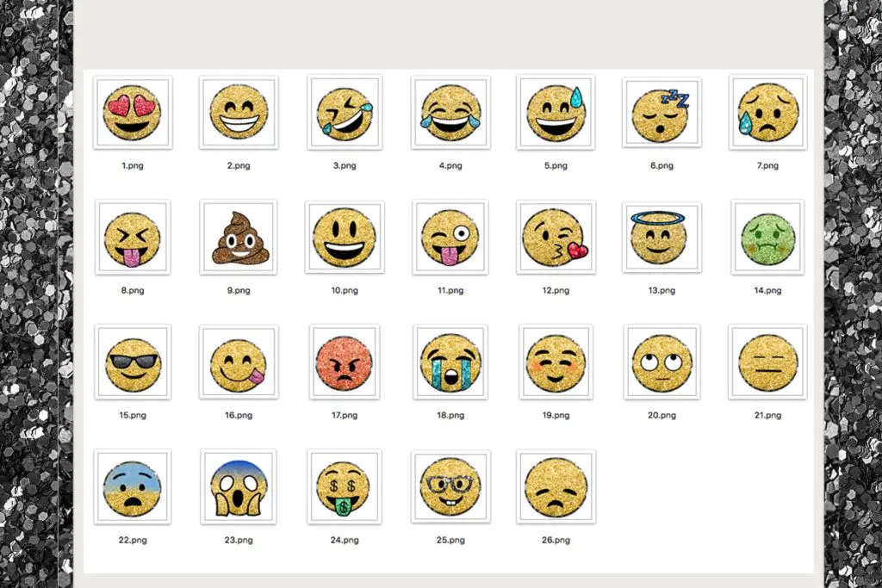Select the green nauseated face emoji
Viewport: 882px width, 588px height.
[767, 238]
